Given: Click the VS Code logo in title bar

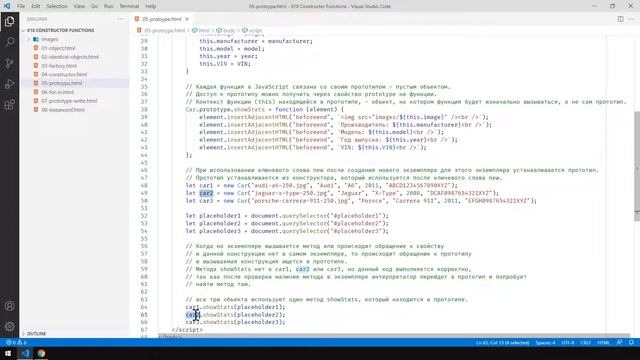Looking at the screenshot, I should click(7, 6).
